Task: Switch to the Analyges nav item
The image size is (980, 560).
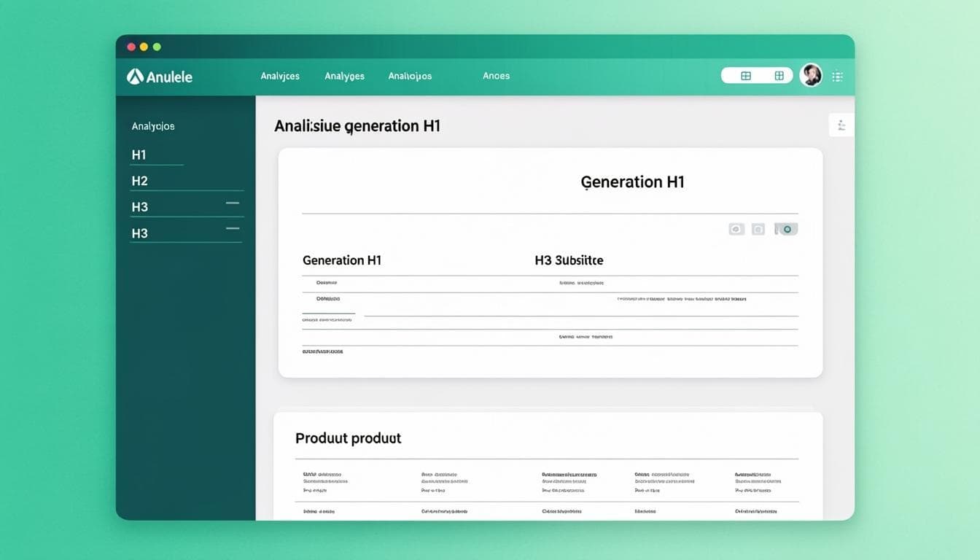Action: tap(344, 76)
